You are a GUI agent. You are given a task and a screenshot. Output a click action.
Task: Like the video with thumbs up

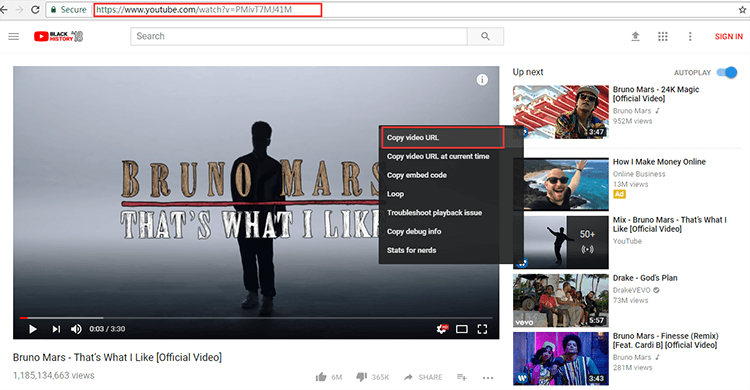(x=321, y=377)
